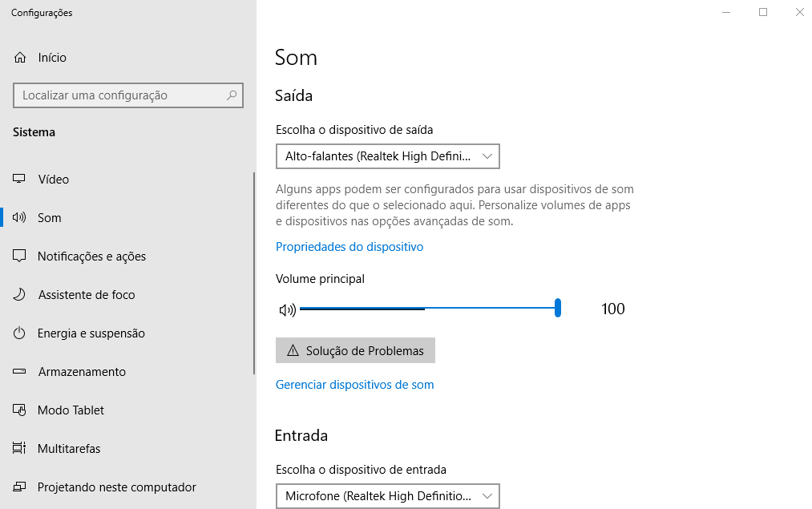
Task: Click the Multitarefas icon
Action: click(x=20, y=449)
